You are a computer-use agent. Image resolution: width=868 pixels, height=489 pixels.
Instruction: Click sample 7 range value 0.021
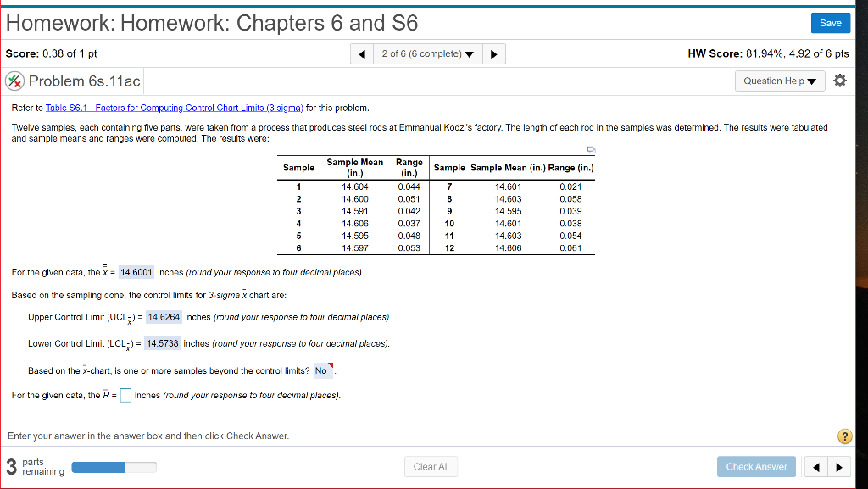(x=570, y=187)
